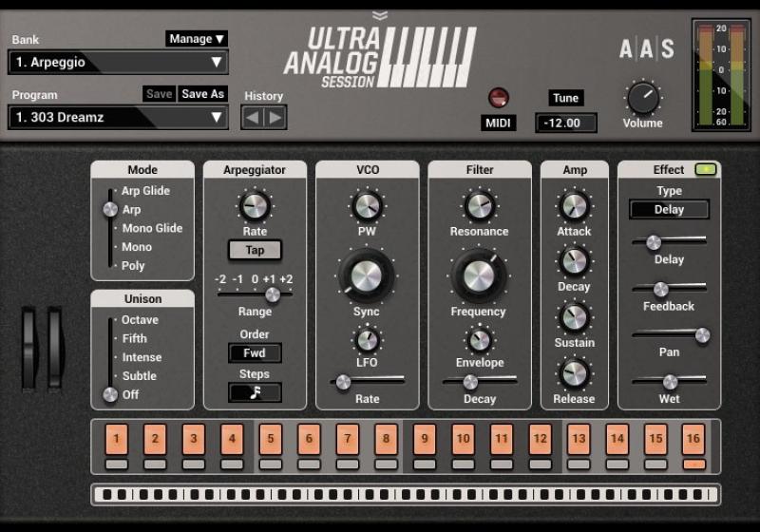This screenshot has height=532, width=760.
Task: Select Arp Glide mode
Action: coord(145,190)
